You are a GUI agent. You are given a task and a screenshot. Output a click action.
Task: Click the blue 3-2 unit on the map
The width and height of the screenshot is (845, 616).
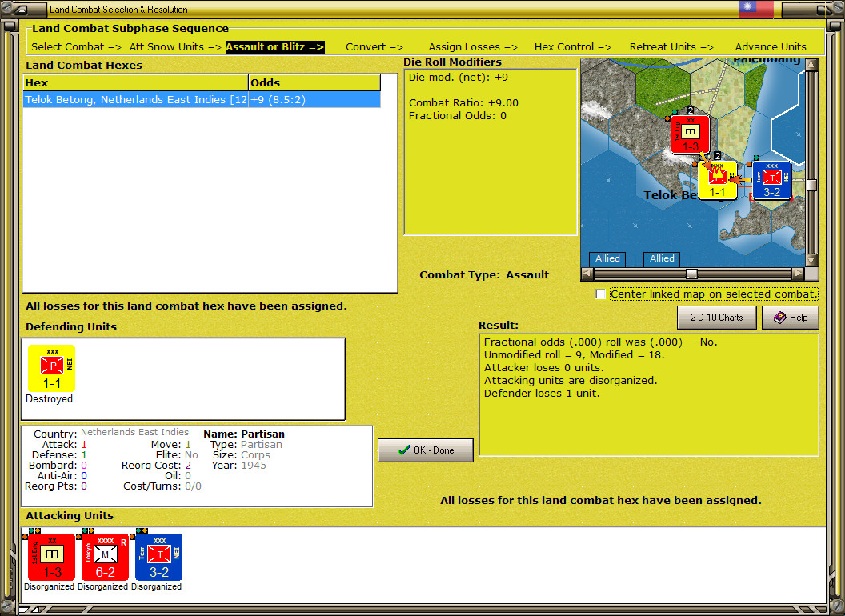click(x=771, y=180)
